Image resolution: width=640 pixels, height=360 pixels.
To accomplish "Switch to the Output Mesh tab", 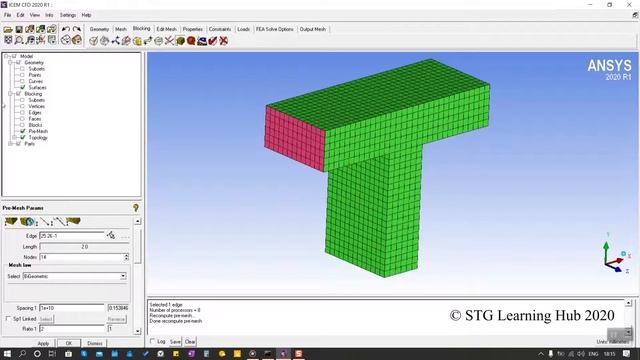I will (x=313, y=29).
